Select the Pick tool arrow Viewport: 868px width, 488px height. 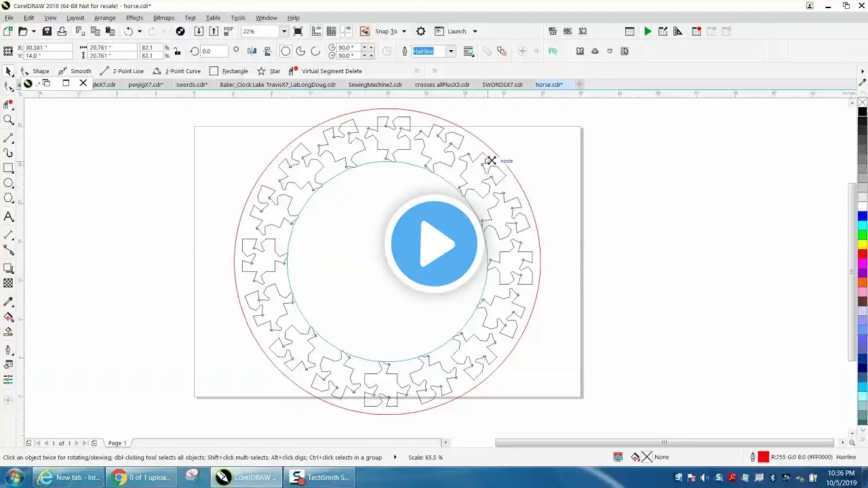click(9, 71)
